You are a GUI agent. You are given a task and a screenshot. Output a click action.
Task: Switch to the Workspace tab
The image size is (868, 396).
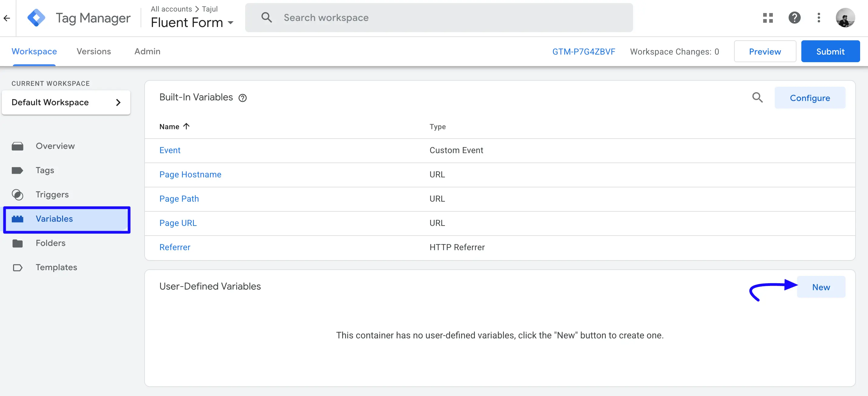[x=34, y=51]
